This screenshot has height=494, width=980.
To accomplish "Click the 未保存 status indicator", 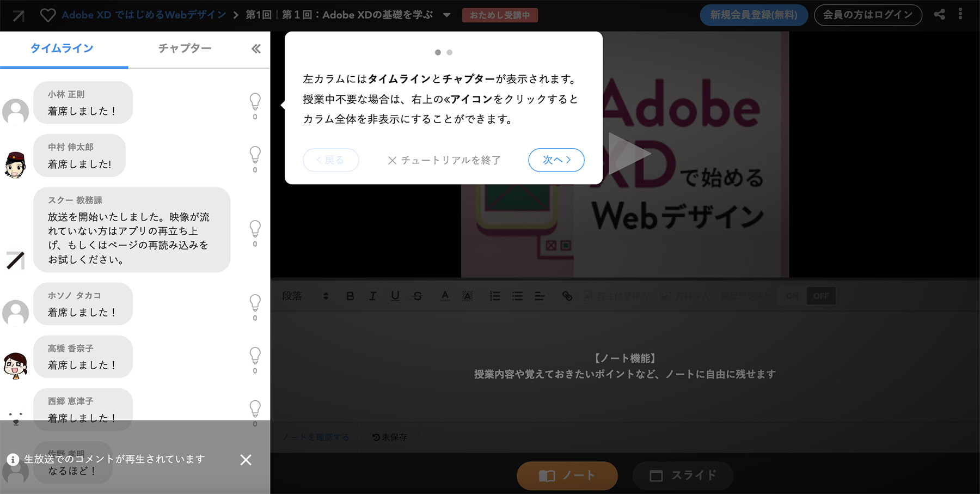I will pyautogui.click(x=390, y=437).
